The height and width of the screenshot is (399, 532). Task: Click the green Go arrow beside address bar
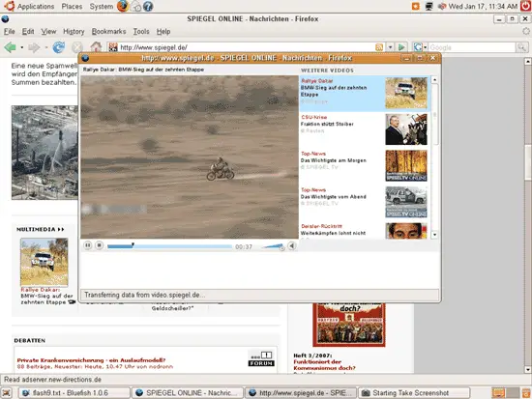pyautogui.click(x=401, y=47)
